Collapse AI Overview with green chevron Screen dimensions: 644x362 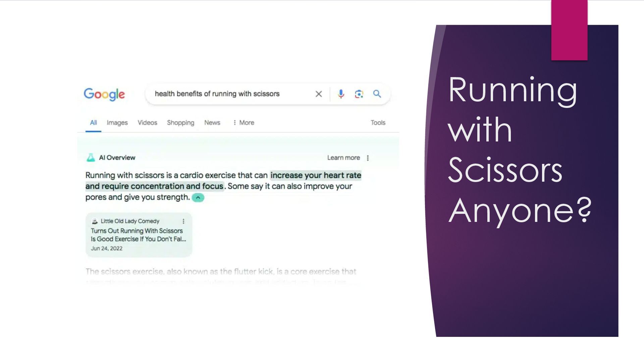(198, 197)
